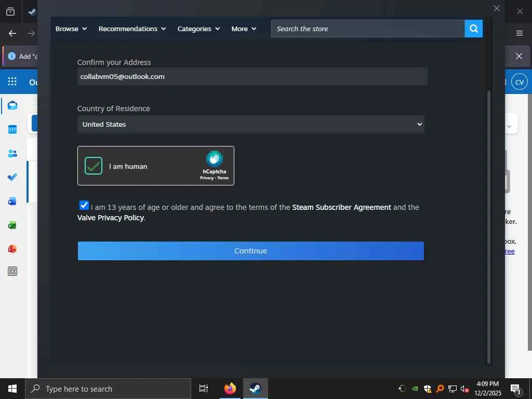The height and width of the screenshot is (399, 532).
Task: Expand the More store menu
Action: pyautogui.click(x=244, y=29)
